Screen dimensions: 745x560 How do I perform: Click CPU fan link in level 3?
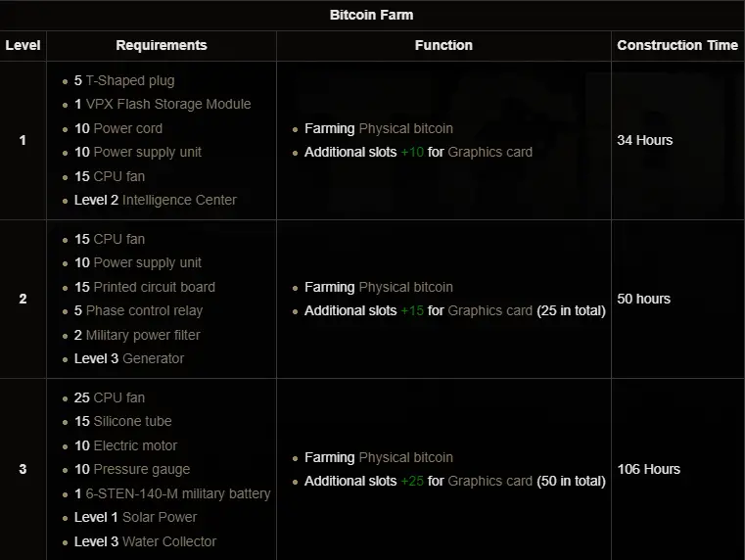(118, 397)
